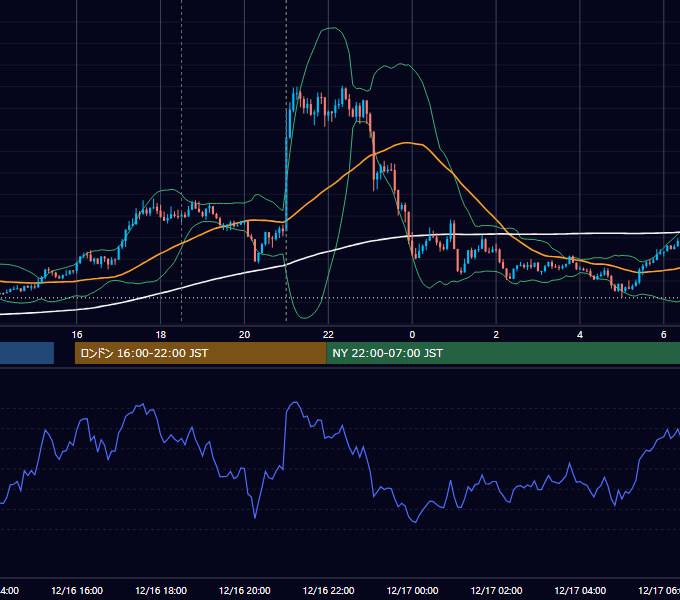Select the ロンドン 16:00-22:00 JST session bar
The image size is (680, 600).
(x=200, y=353)
